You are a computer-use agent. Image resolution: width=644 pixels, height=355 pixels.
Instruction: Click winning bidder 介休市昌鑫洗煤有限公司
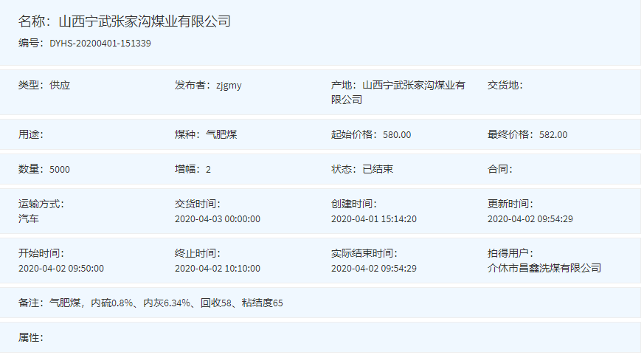point(544,268)
